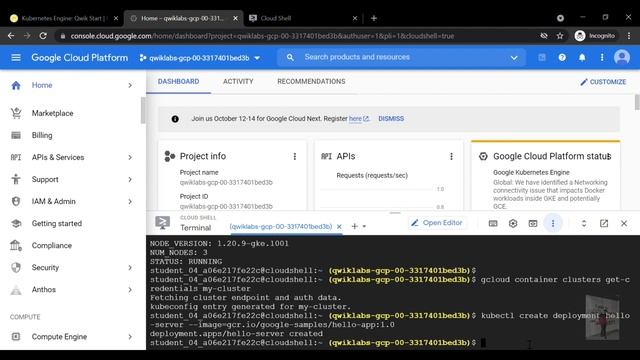
Task: Open the main navigation hamburger menu
Action: click(x=16, y=58)
